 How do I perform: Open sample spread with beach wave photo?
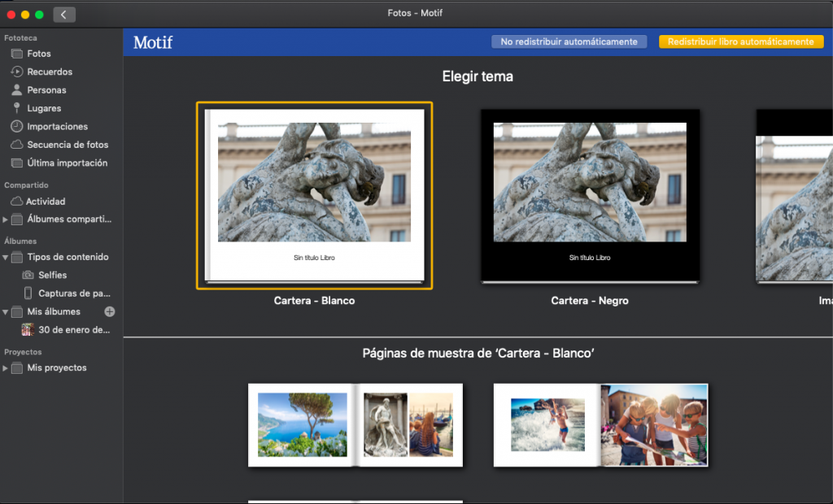coord(601,425)
